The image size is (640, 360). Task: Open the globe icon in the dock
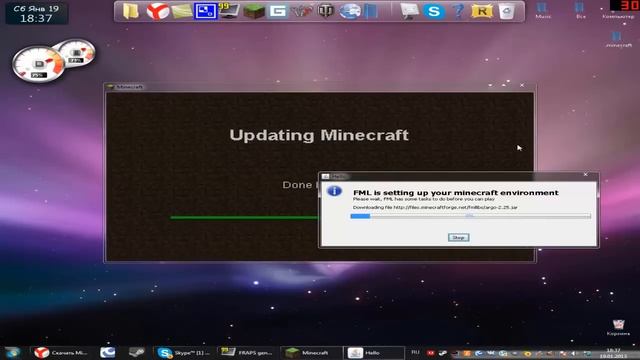[x=350, y=11]
